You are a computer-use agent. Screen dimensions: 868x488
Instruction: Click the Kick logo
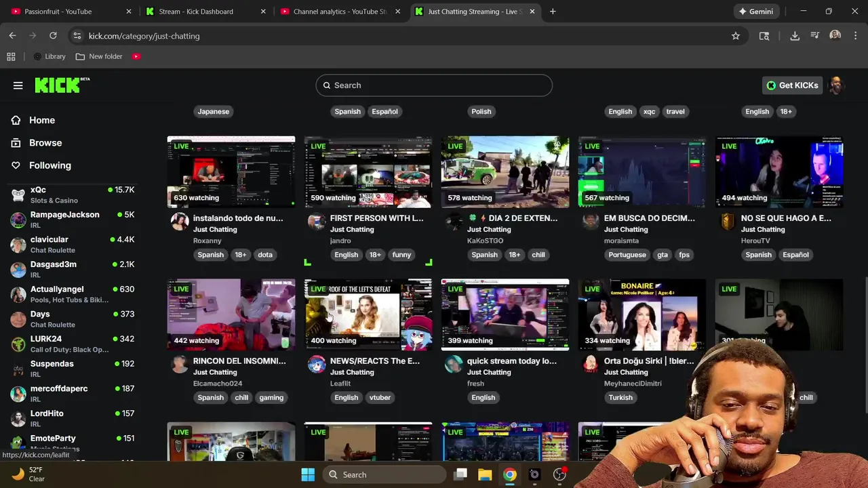point(62,85)
